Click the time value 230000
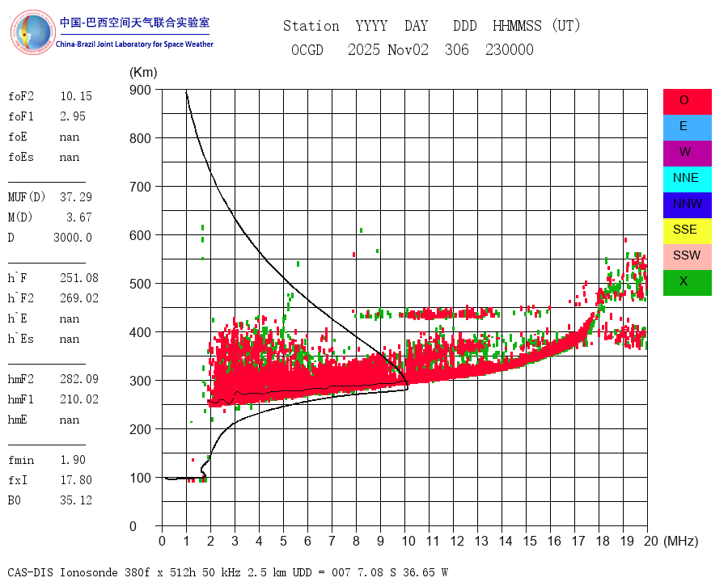This screenshot has width=728, height=582. [510, 49]
